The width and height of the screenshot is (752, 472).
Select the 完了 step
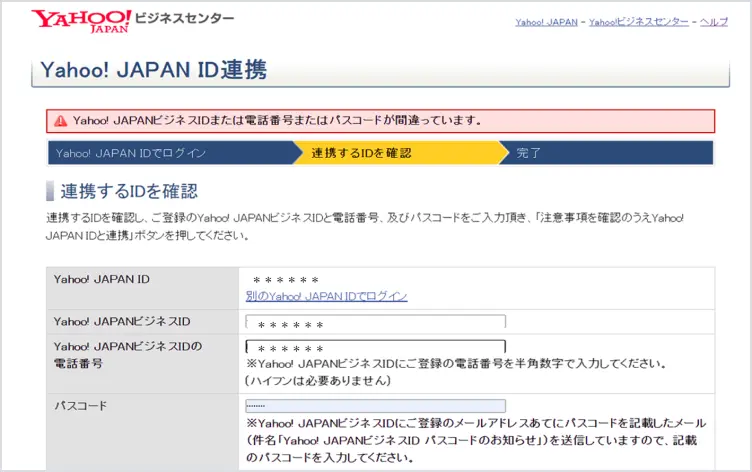(606, 153)
